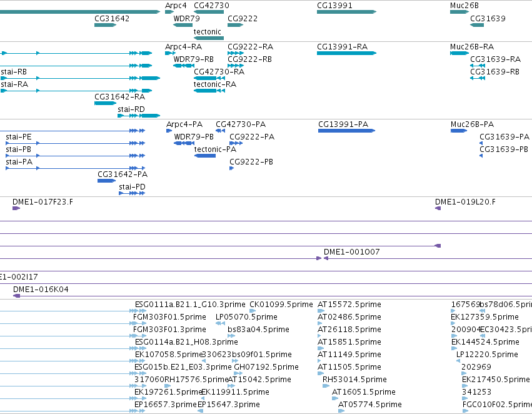Click transcript label stai-RA
This screenshot has width=532, height=414.
click(x=14, y=84)
